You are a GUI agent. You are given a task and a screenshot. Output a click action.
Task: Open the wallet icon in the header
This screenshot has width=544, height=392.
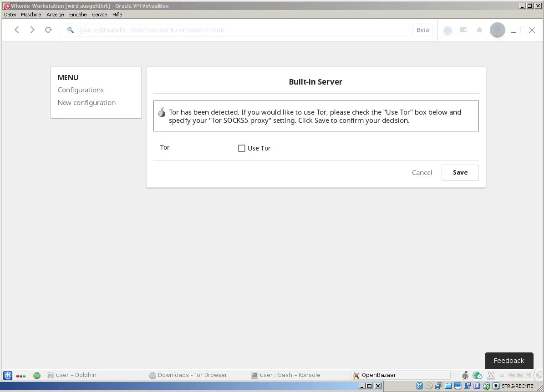click(463, 30)
